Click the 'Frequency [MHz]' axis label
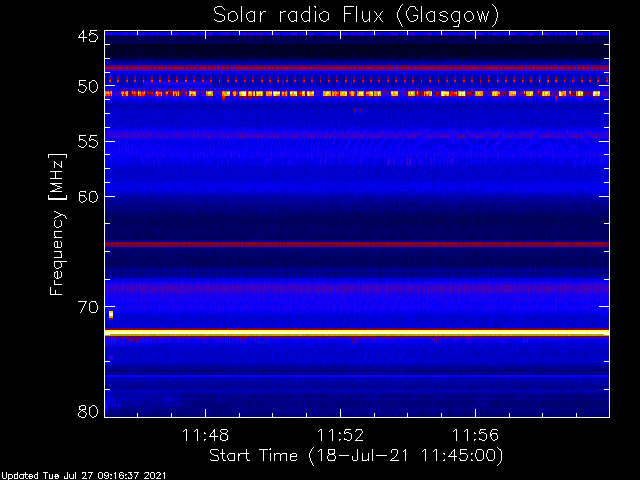The width and height of the screenshot is (640, 480). 57,224
